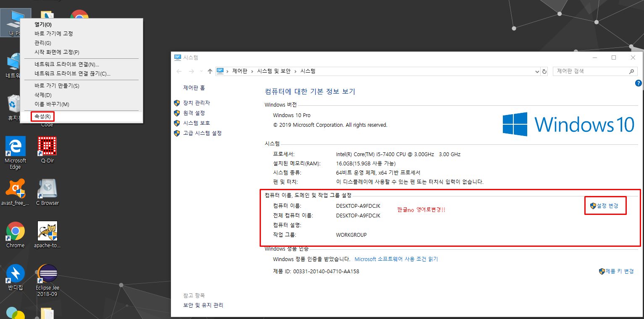Select 시작 화면에 고정(P) menu entry

coord(81,52)
